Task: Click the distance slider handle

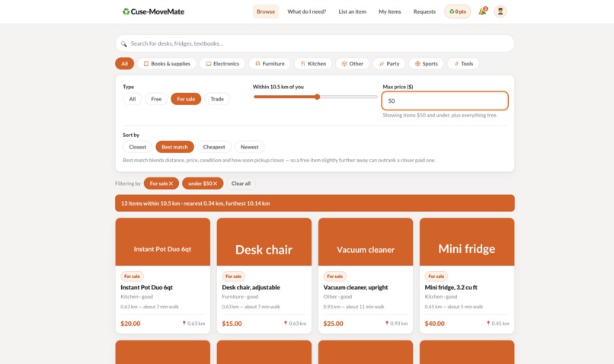Action: tap(317, 97)
